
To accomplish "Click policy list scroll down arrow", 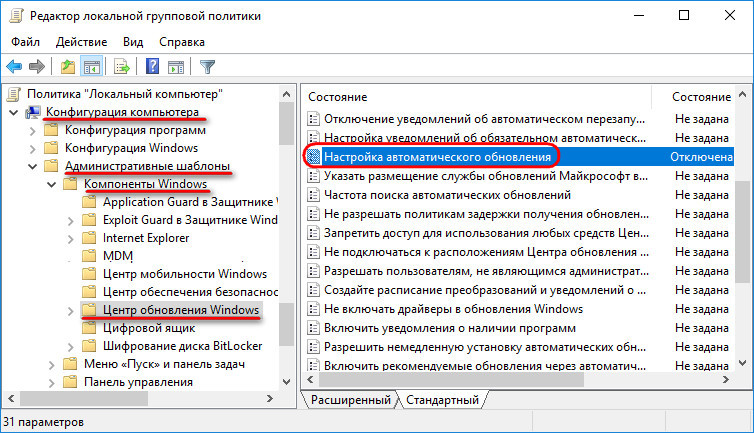I will [x=742, y=363].
